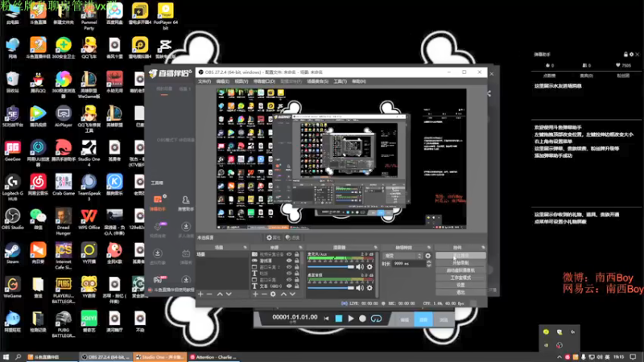644x362 pixels.
Task: Open 工具(T) menu in OBS
Action: point(340,81)
